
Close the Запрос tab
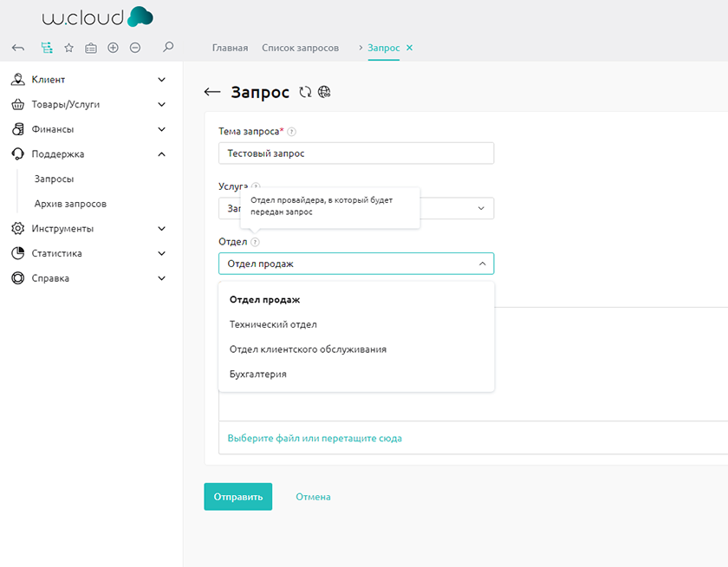[410, 48]
